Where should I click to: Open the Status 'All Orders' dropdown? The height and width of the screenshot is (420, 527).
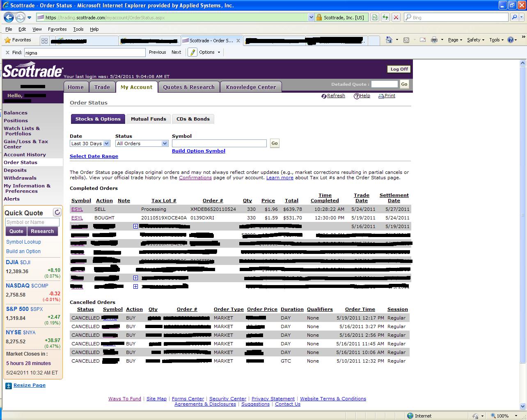[x=142, y=144]
